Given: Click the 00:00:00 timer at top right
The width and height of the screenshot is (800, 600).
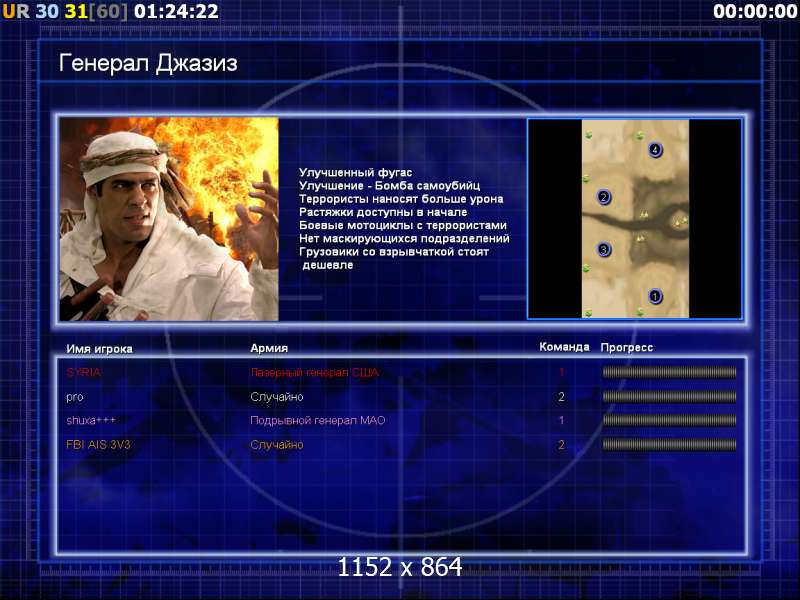Looking at the screenshot, I should pos(756,11).
